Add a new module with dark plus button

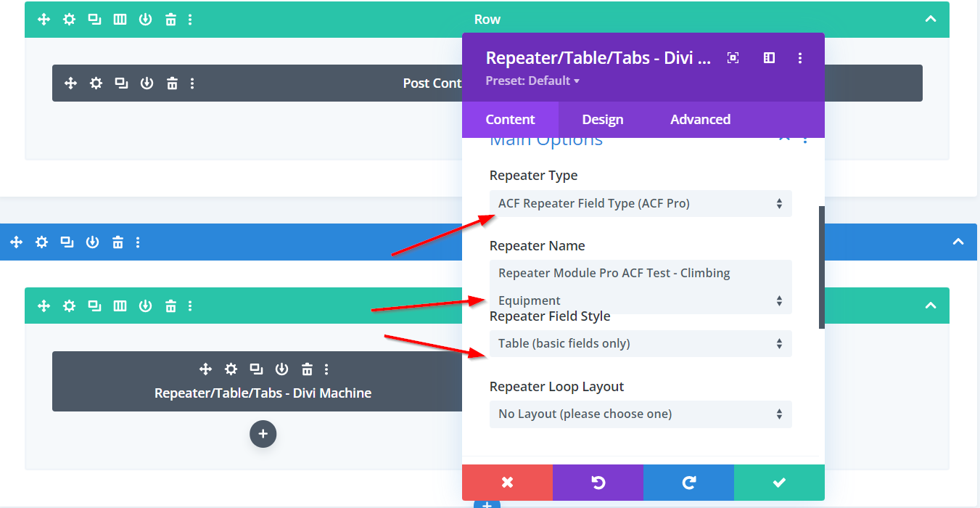coord(263,434)
